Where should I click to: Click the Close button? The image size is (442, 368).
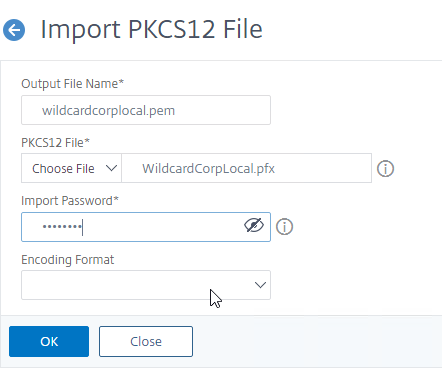(146, 341)
